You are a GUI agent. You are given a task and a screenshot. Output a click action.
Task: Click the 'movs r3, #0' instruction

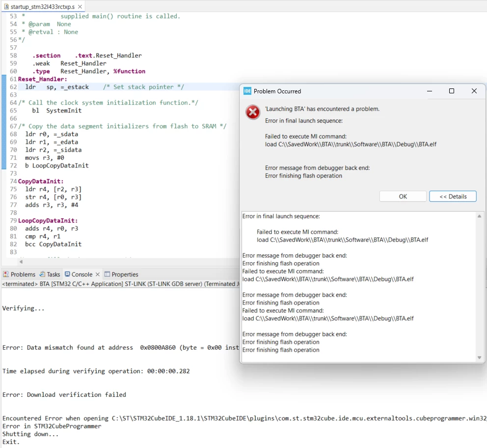(44, 158)
